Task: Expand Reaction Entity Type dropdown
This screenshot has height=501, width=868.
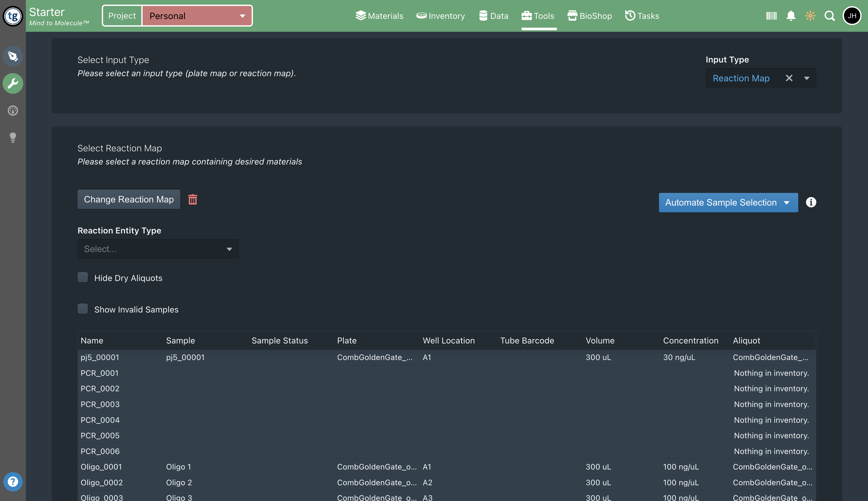Action: click(158, 249)
